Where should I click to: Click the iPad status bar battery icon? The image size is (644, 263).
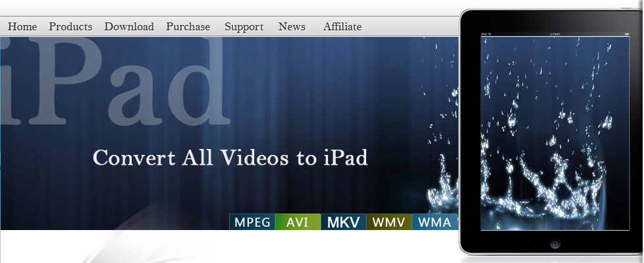(627, 34)
